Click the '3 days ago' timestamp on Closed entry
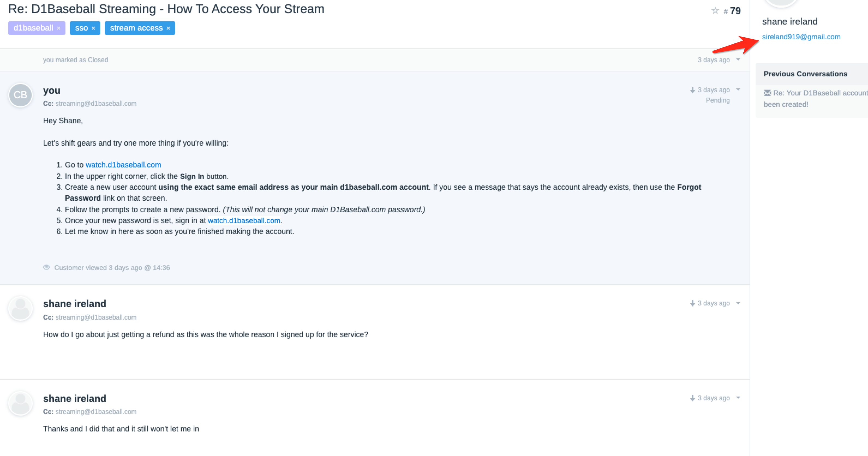The width and height of the screenshot is (868, 456). (714, 60)
